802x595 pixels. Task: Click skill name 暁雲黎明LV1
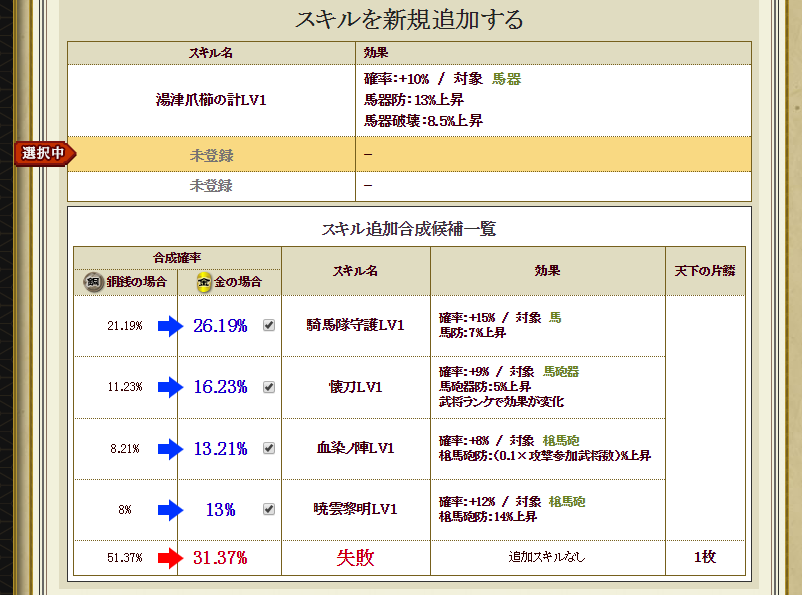point(355,509)
